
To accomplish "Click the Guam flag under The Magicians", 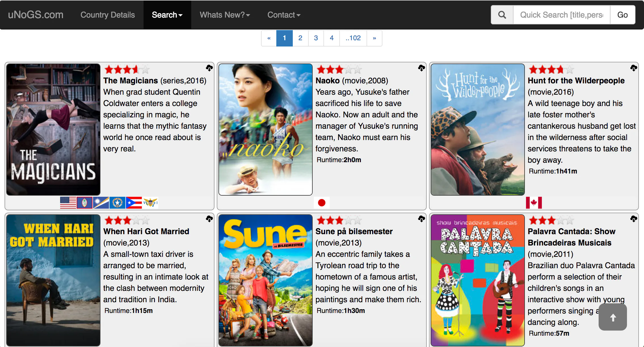I will (85, 203).
